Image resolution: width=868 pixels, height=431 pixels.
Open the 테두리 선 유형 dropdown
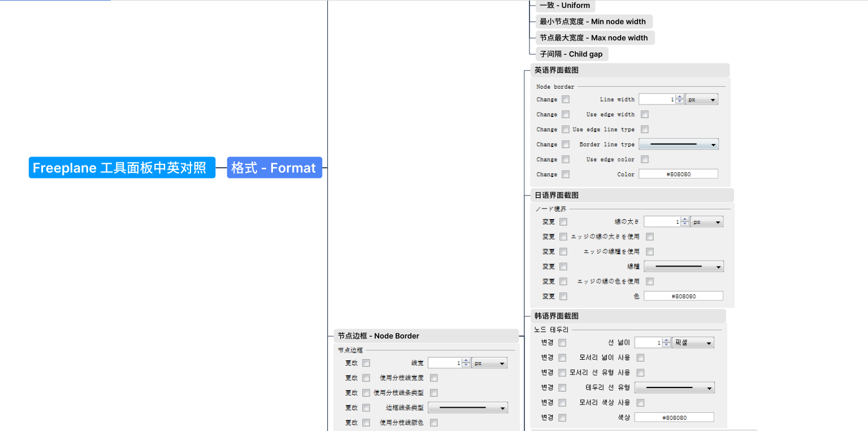(675, 388)
